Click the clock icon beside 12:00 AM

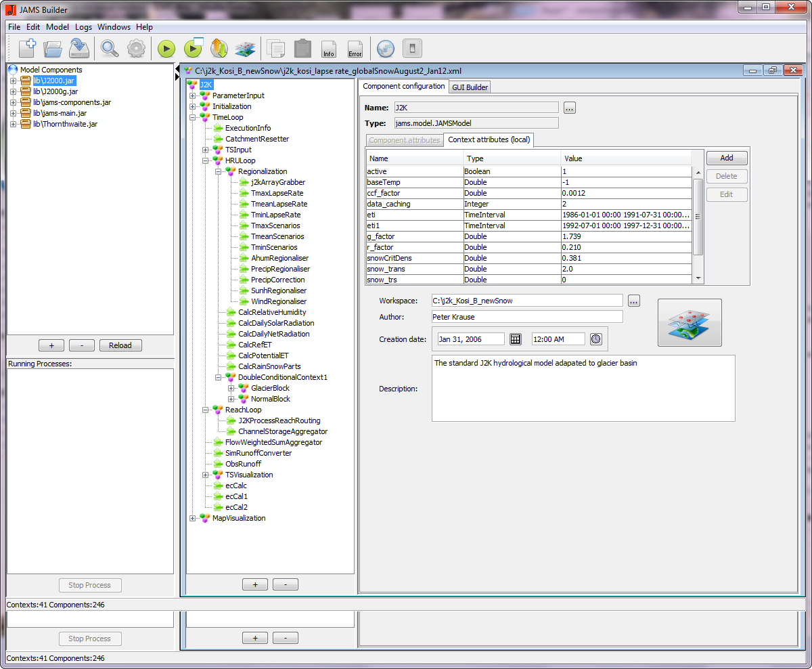pos(595,339)
